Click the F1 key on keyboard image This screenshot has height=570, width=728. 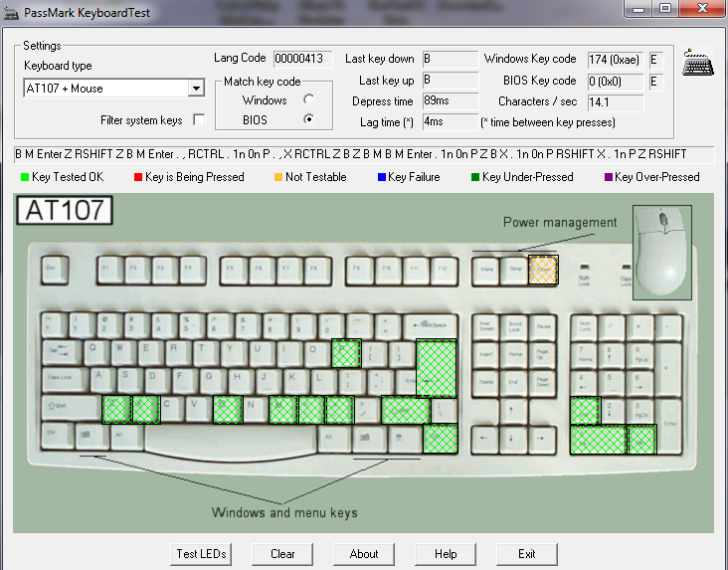(110, 270)
